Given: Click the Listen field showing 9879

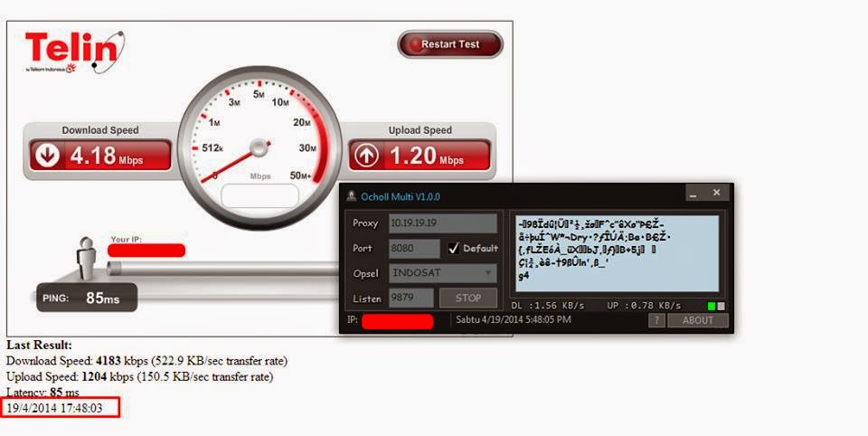Looking at the screenshot, I should [411, 298].
